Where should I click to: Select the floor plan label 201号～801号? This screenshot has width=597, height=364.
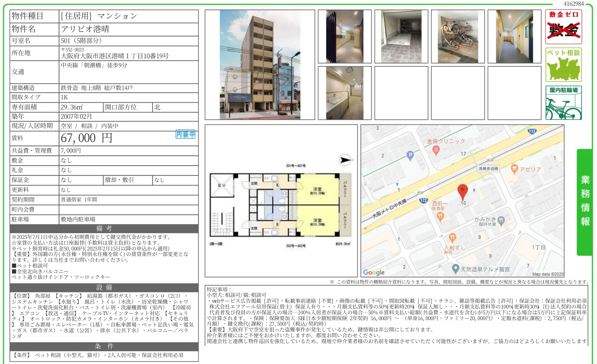click(x=296, y=166)
